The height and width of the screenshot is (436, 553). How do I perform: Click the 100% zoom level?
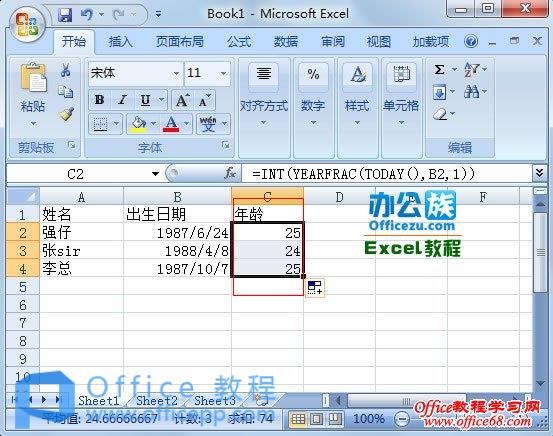369,419
